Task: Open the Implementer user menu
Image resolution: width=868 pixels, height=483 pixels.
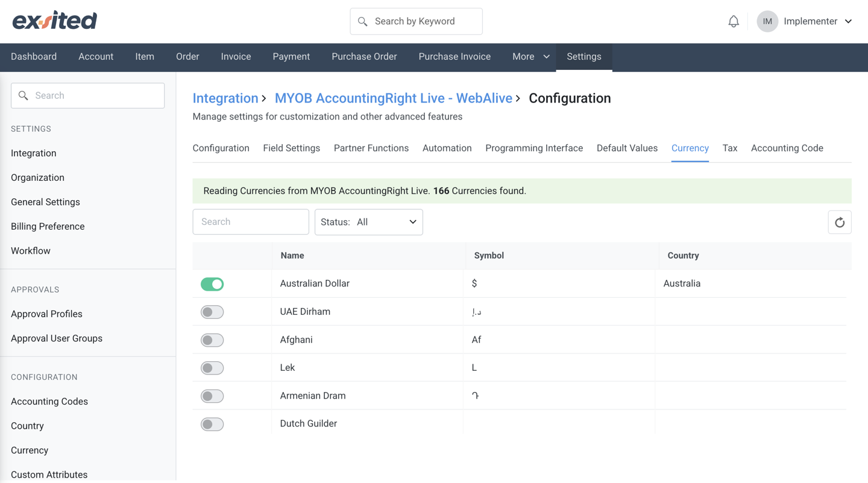Action: tap(818, 21)
